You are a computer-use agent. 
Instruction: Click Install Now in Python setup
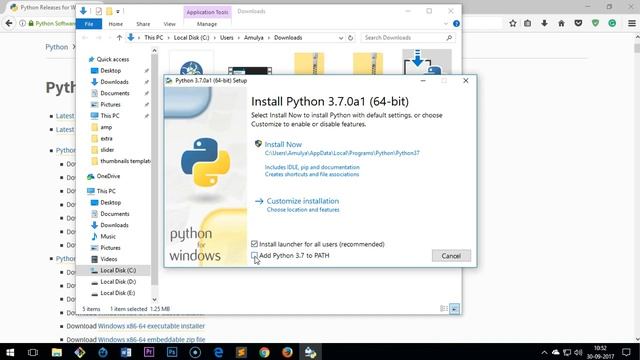(283, 144)
